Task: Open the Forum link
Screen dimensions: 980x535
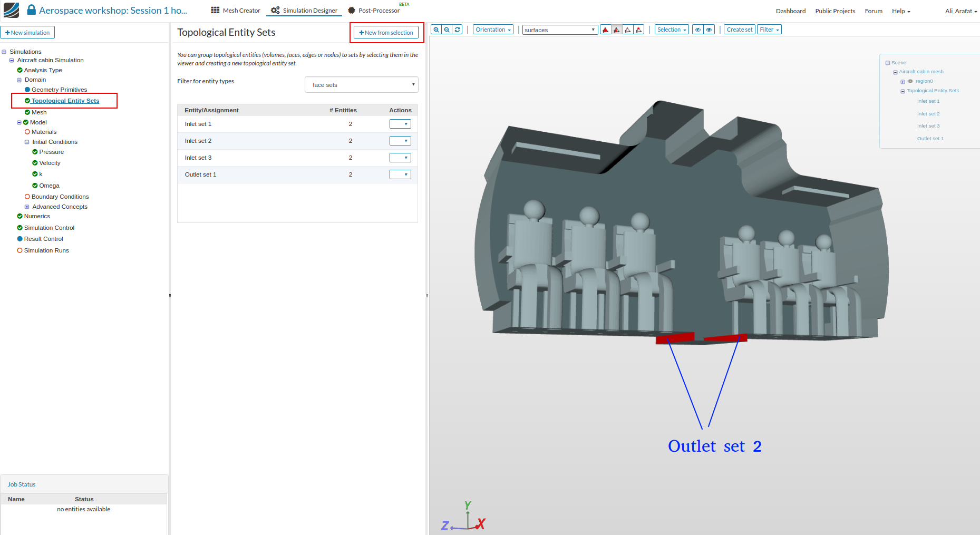Action: click(874, 11)
